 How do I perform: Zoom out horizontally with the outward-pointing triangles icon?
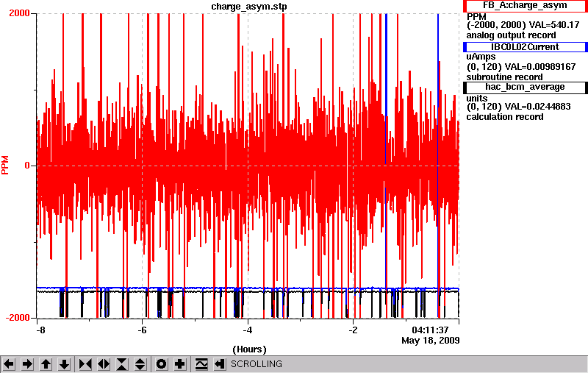pyautogui.click(x=104, y=364)
